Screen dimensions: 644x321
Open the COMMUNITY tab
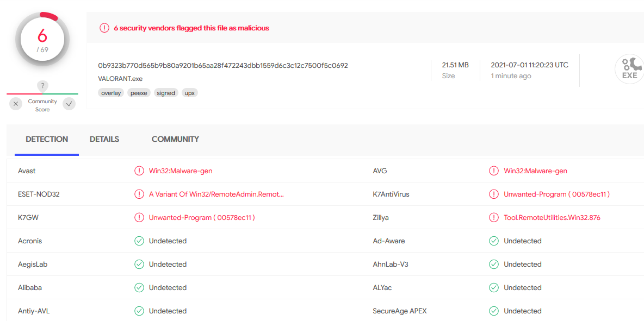click(175, 140)
